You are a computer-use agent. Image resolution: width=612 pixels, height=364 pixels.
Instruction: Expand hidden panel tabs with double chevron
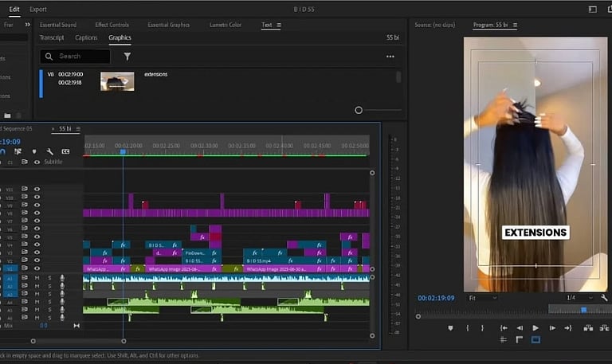click(x=27, y=25)
